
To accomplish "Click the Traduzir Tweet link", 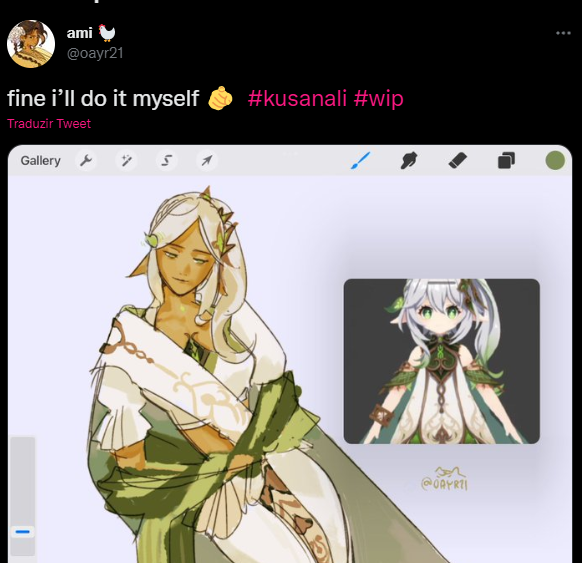I will 49,124.
